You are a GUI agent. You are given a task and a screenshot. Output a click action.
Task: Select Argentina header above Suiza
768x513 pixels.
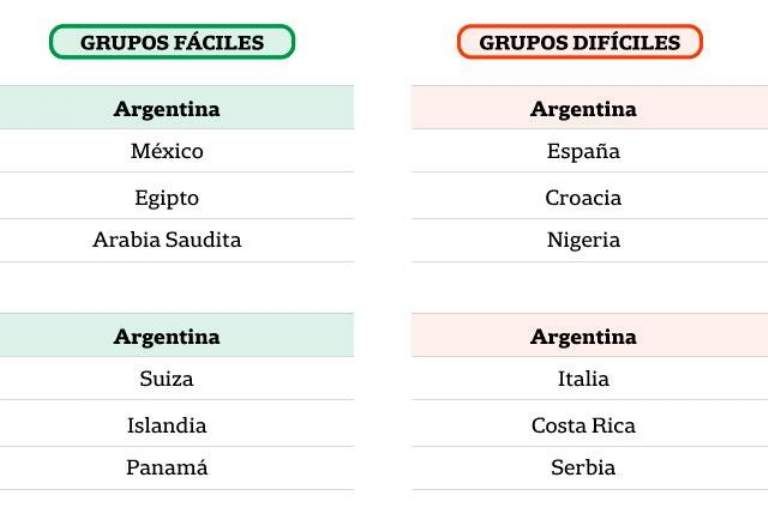pyautogui.click(x=167, y=336)
